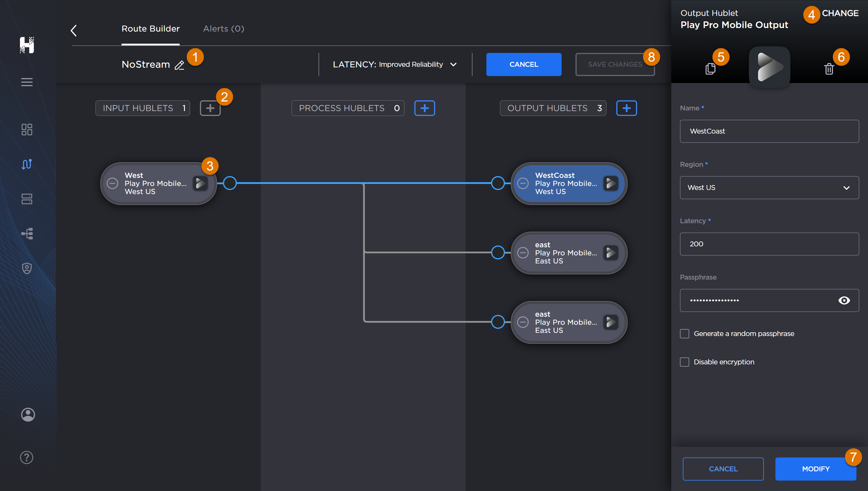Edit the NoStream route name with pencil icon
This screenshot has height=491, width=868.
[179, 65]
